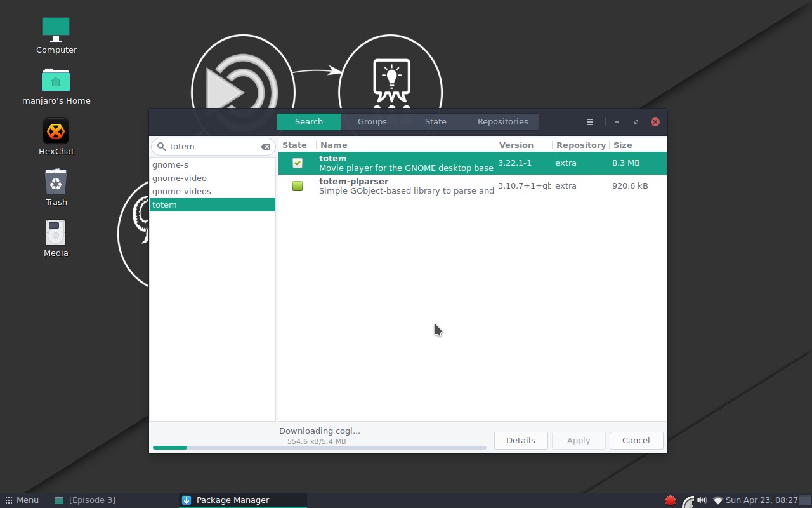Click the red update notifier tray icon
This screenshot has height=508, width=812.
coord(670,500)
